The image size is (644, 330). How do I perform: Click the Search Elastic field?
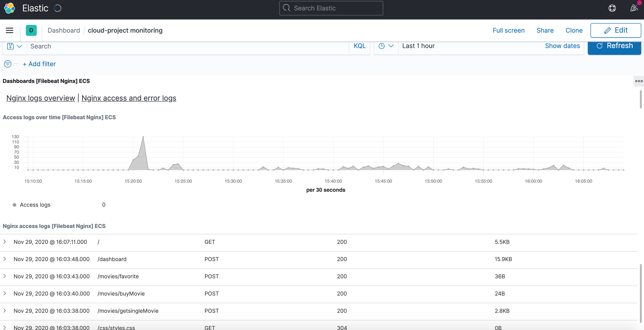331,8
